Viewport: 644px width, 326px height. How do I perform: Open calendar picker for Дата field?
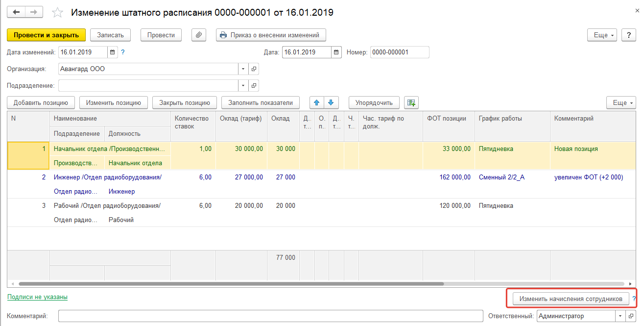tap(336, 52)
